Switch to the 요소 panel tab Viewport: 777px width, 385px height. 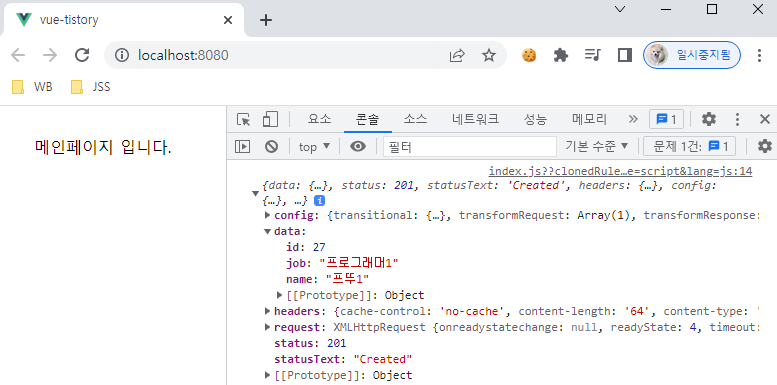pos(319,119)
